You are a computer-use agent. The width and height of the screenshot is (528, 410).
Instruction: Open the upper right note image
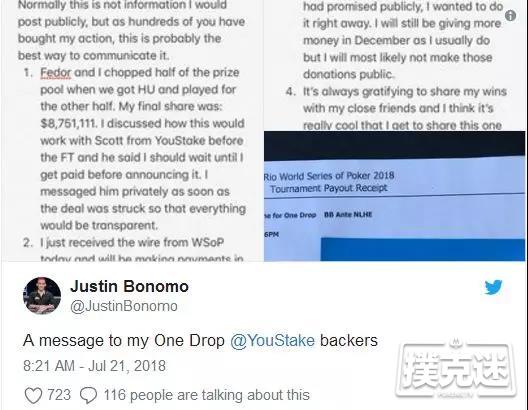pos(395,65)
